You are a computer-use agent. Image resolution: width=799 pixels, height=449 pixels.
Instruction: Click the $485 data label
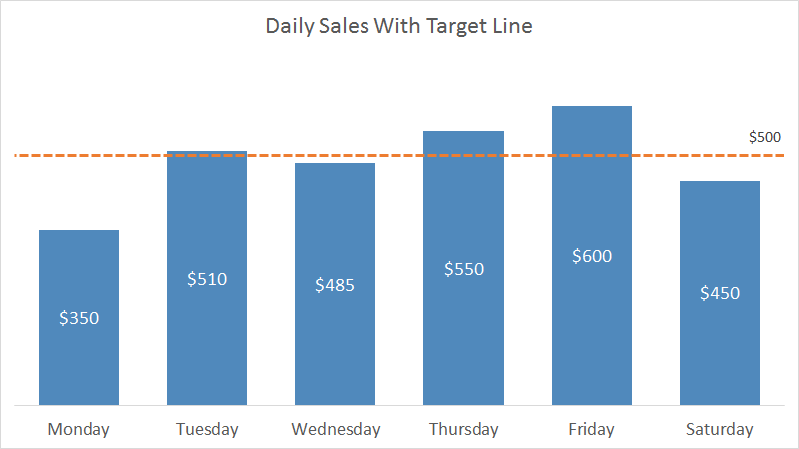[x=335, y=285]
